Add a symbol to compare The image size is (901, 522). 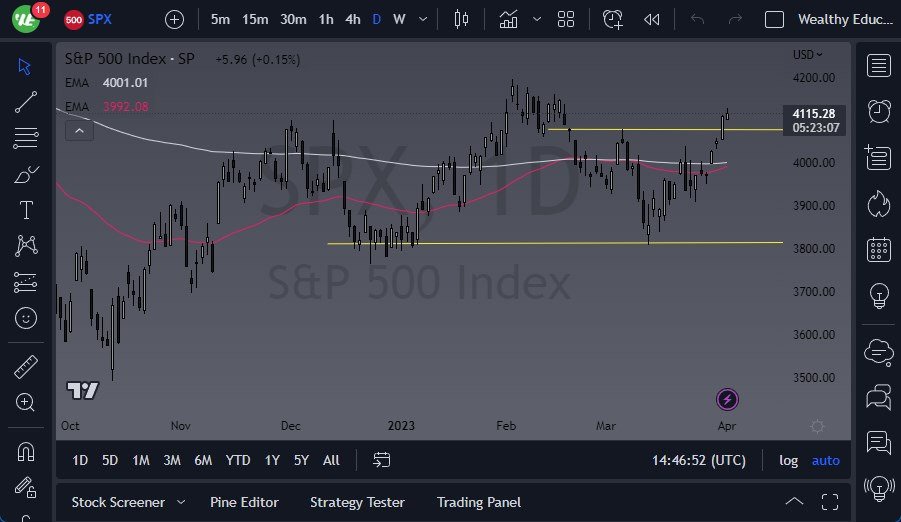[x=174, y=20]
